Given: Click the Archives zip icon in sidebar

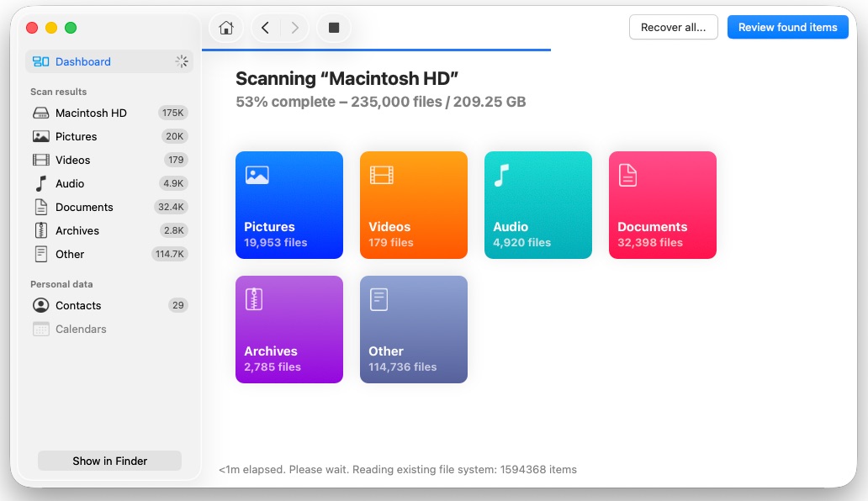Looking at the screenshot, I should (x=40, y=230).
